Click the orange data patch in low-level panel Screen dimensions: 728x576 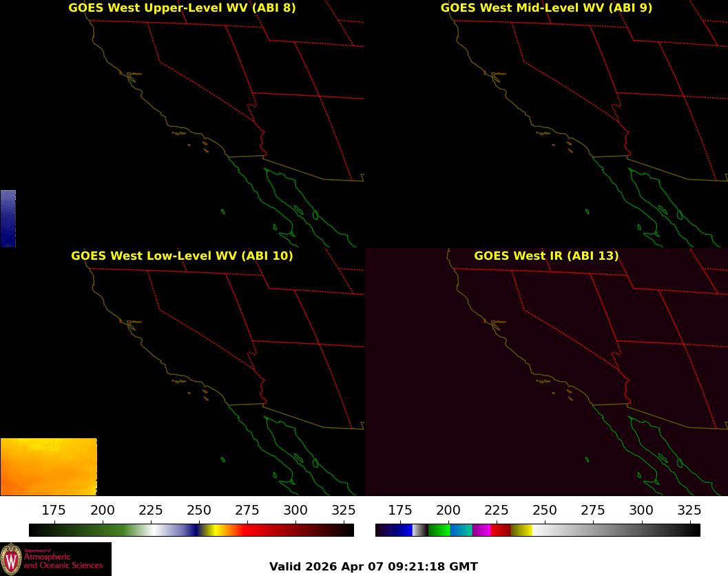[49, 466]
